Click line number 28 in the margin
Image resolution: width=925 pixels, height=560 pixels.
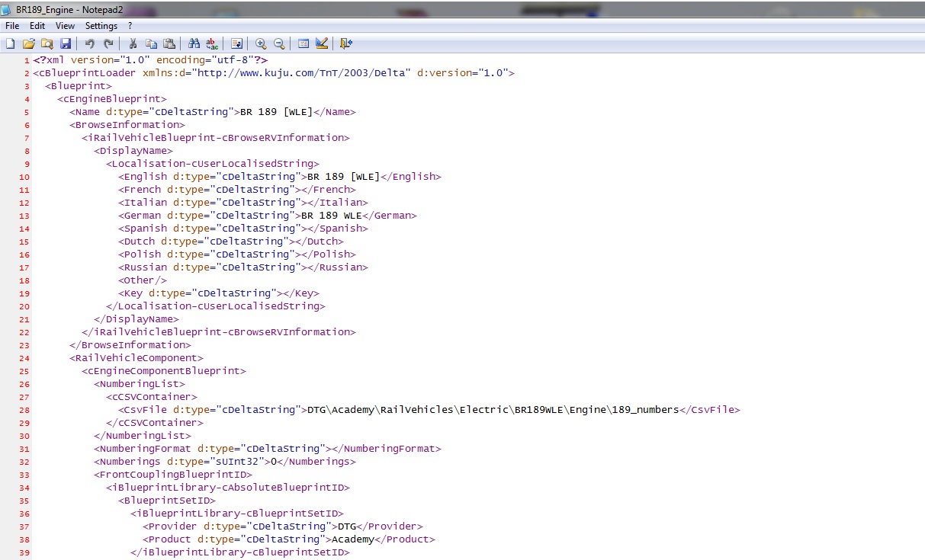[24, 410]
